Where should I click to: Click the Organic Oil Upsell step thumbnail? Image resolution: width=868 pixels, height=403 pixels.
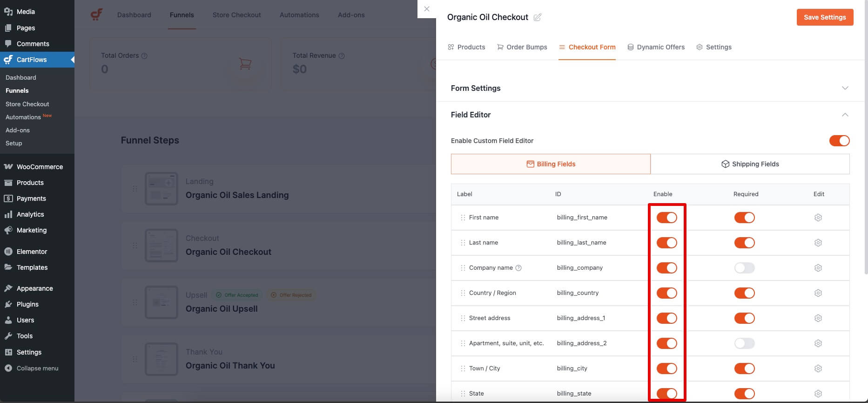click(x=161, y=302)
